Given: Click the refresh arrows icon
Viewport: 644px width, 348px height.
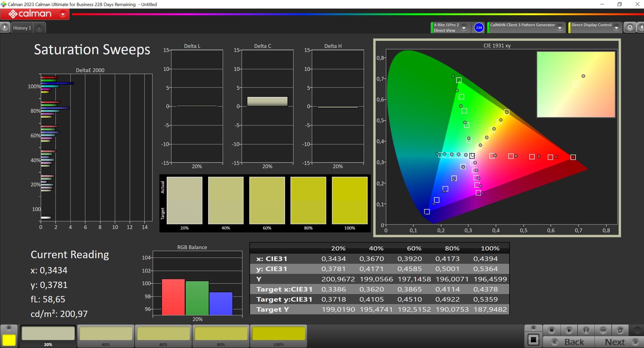Looking at the screenshot, I should 620,330.
